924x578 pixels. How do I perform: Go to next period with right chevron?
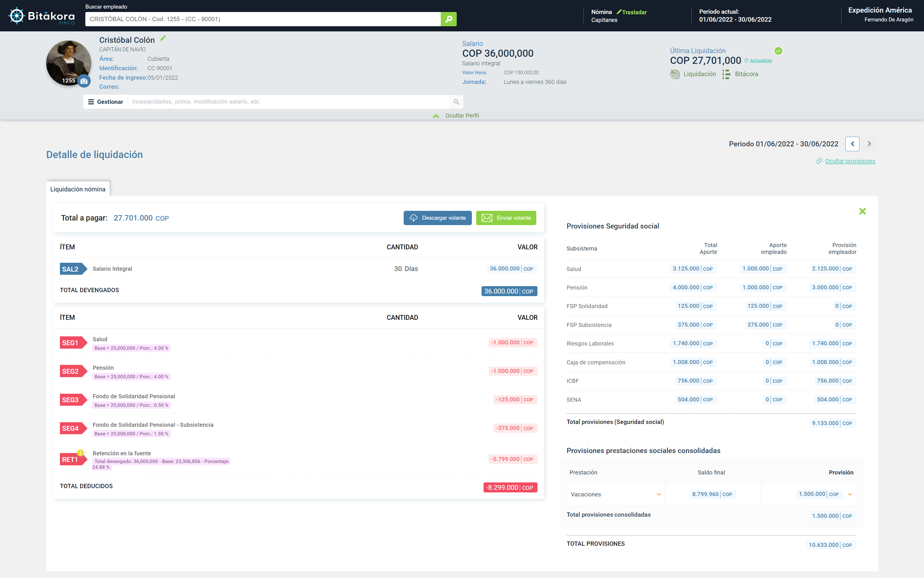click(x=869, y=144)
